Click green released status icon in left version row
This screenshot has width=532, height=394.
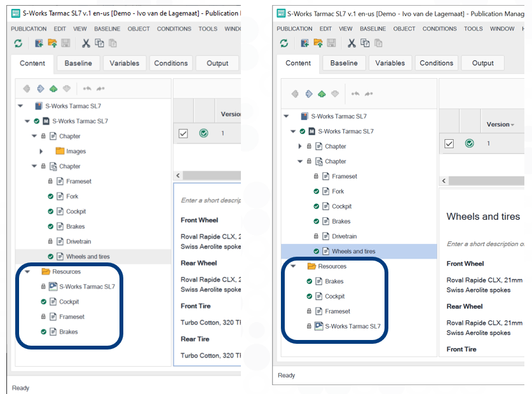coord(203,133)
